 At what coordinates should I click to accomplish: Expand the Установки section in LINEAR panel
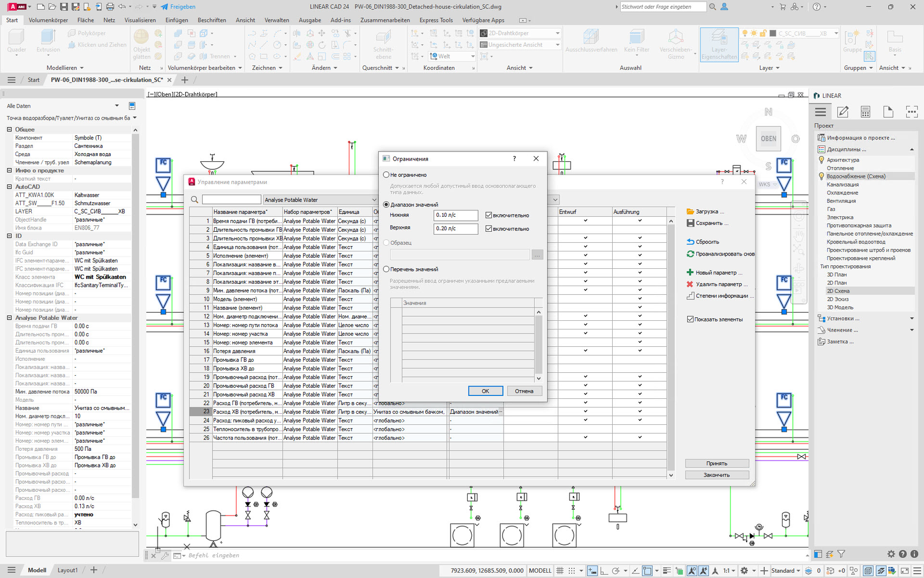[912, 318]
